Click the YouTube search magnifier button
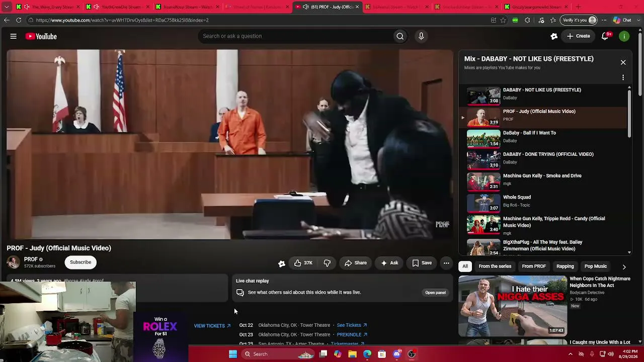Screen dimensions: 644x362 click(400, 36)
